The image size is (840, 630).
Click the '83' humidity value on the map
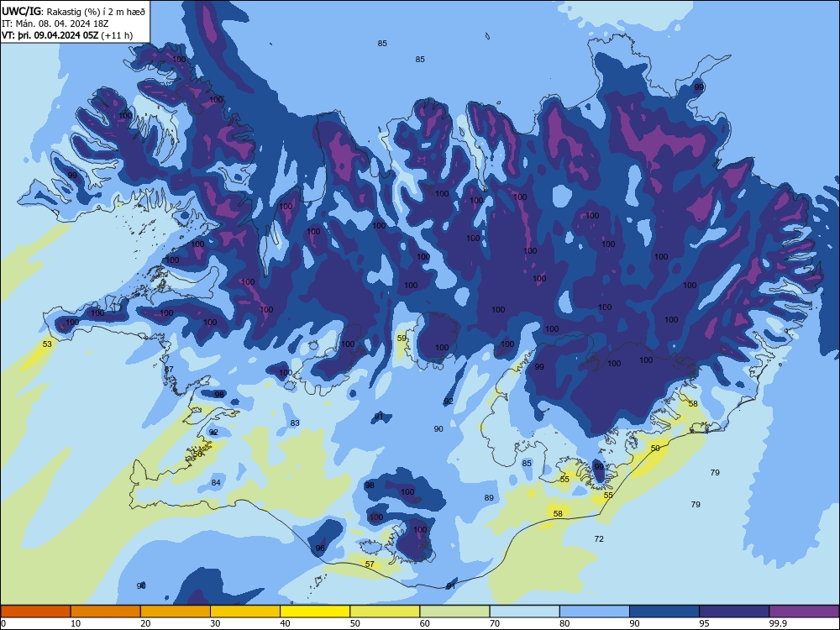[x=295, y=423]
